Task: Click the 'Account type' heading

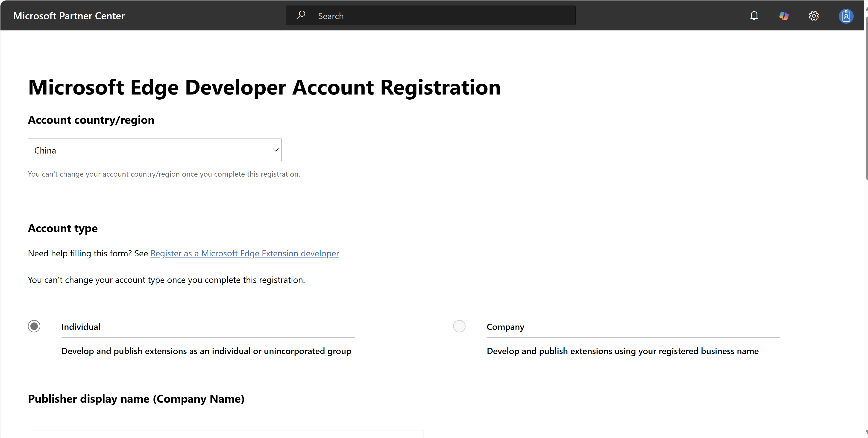Action: pyautogui.click(x=63, y=228)
